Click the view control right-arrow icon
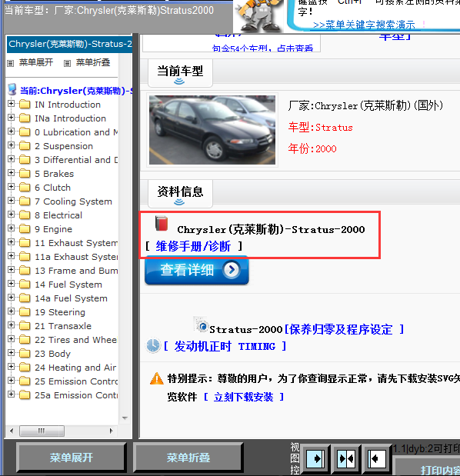 315,458
